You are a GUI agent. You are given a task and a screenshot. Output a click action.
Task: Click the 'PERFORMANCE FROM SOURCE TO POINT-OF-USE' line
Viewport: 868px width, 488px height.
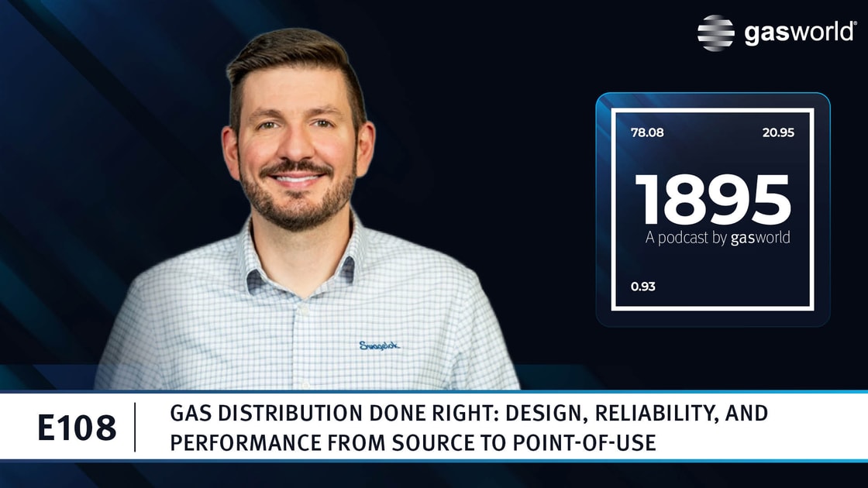click(413, 442)
